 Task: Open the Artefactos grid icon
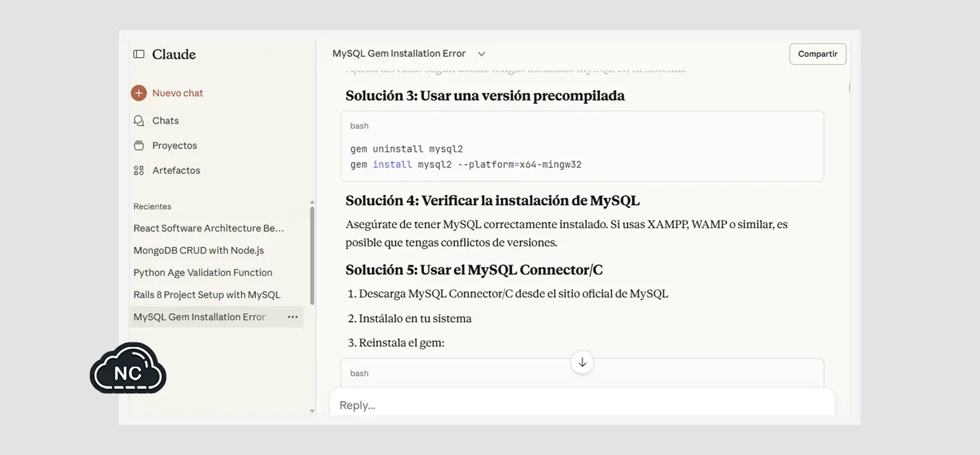139,170
